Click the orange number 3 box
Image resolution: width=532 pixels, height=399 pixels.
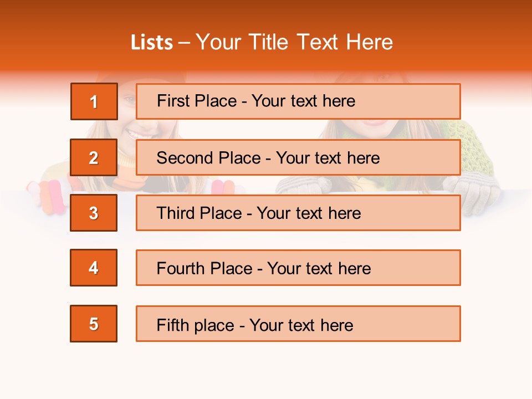[94, 213]
